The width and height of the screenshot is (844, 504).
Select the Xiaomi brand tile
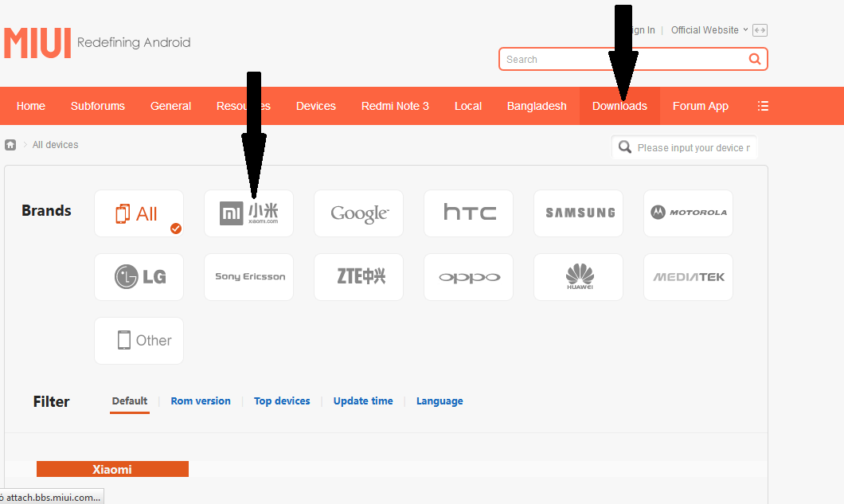pos(248,213)
